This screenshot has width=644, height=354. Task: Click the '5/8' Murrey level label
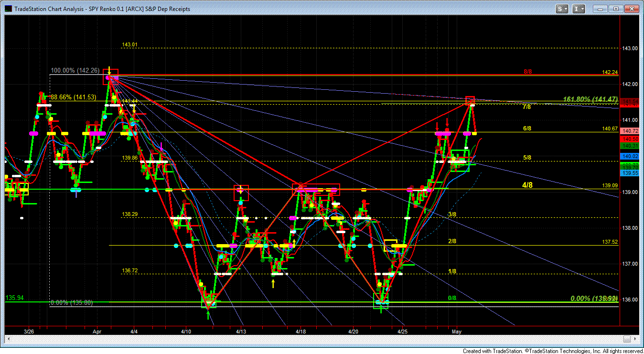click(526, 158)
